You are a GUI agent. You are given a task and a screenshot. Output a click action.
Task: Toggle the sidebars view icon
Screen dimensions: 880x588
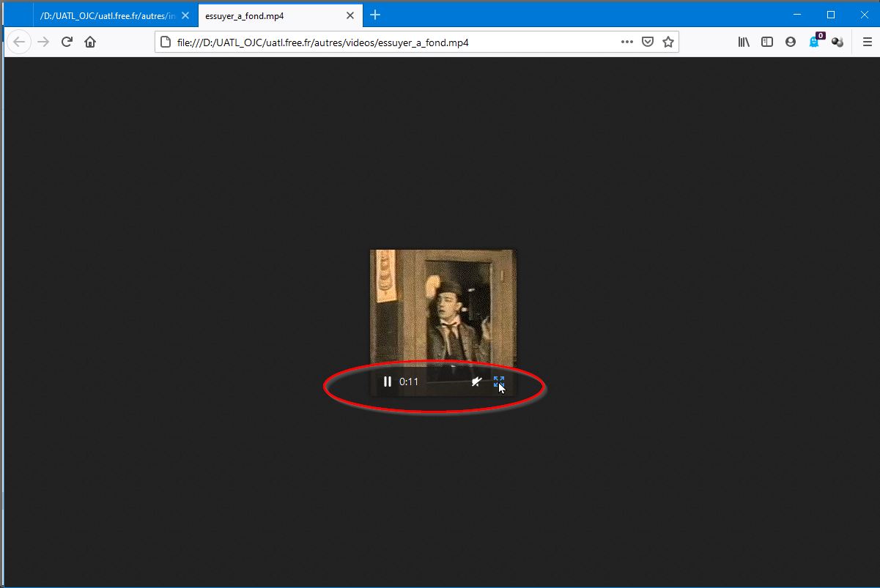[767, 42]
